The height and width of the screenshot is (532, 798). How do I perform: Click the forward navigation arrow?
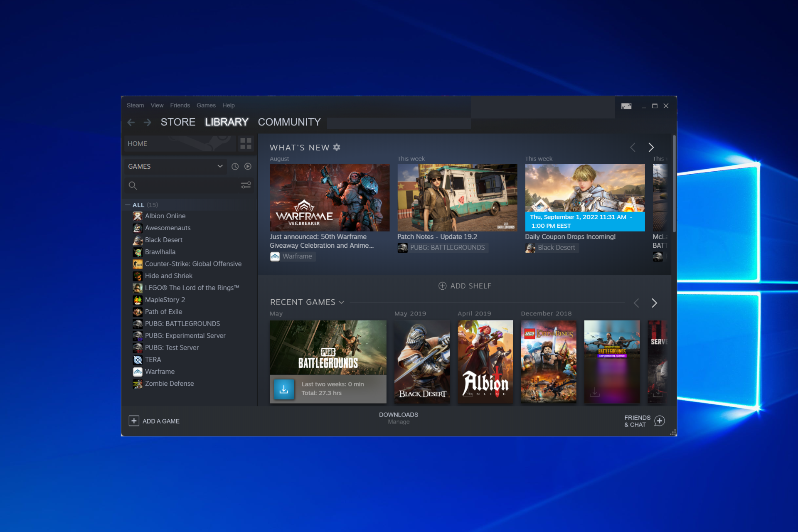tap(147, 122)
